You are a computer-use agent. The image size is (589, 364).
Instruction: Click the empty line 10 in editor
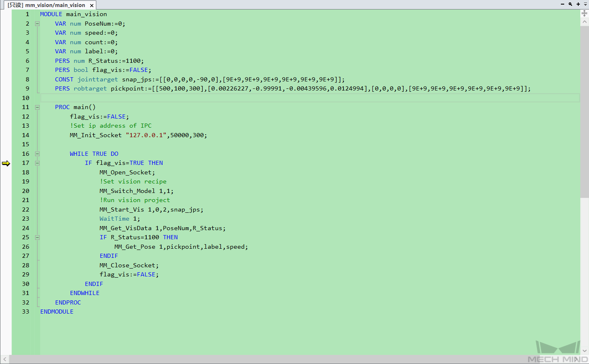[310, 98]
